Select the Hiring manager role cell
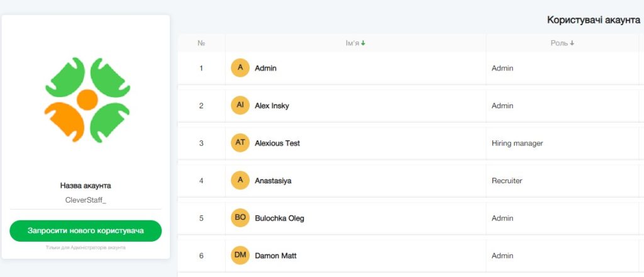 (517, 144)
